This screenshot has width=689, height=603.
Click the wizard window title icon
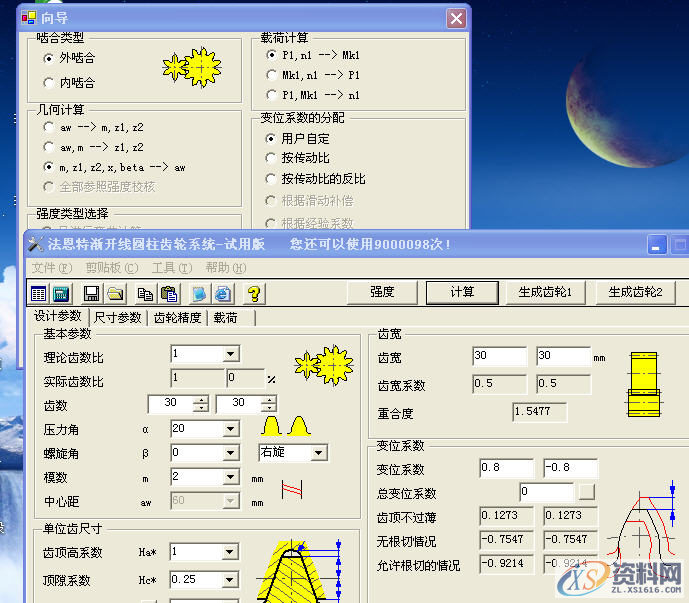(29, 18)
